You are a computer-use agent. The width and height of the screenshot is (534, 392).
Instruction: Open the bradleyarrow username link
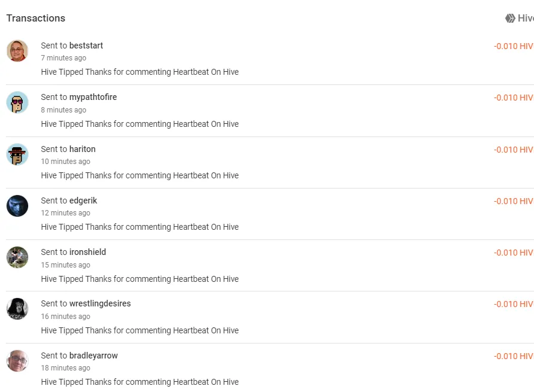pyautogui.click(x=93, y=355)
